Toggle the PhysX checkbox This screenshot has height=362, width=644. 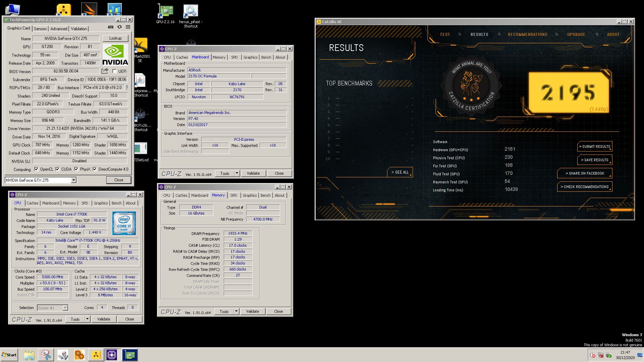[x=76, y=169]
